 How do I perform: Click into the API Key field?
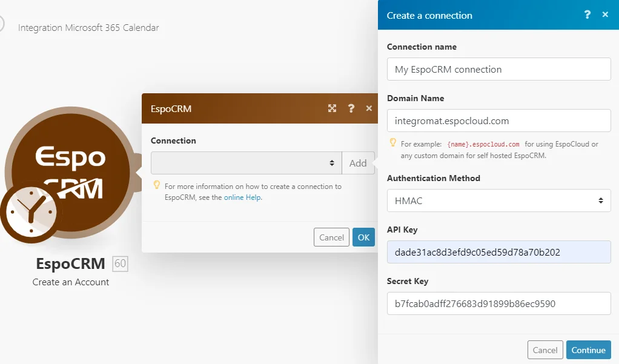[x=498, y=252]
